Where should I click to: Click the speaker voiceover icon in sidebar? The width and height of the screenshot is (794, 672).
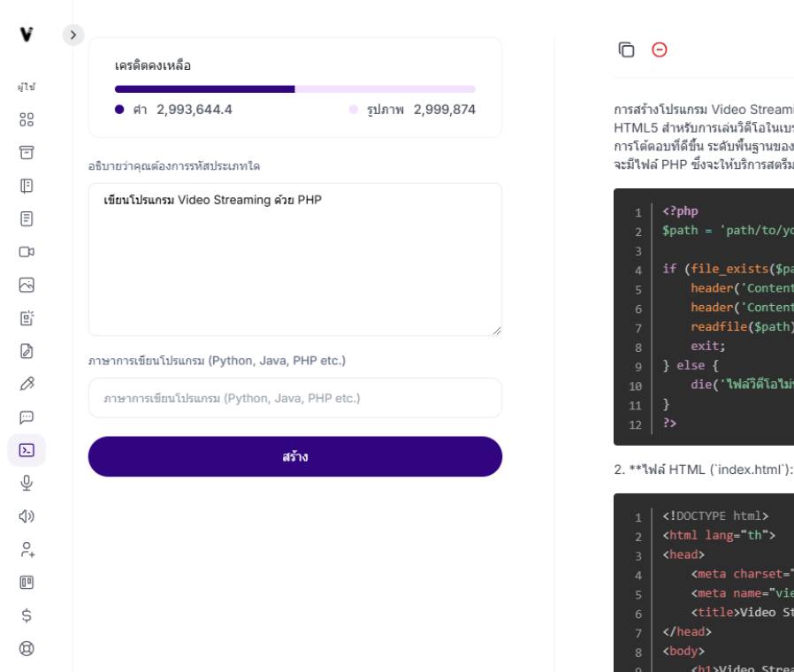click(x=27, y=516)
